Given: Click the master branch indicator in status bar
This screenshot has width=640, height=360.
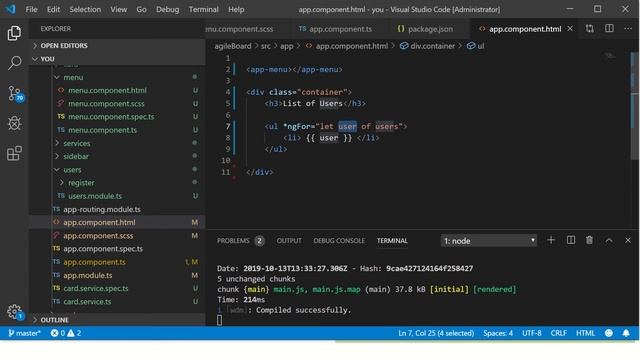Looking at the screenshot, I should pos(24,333).
